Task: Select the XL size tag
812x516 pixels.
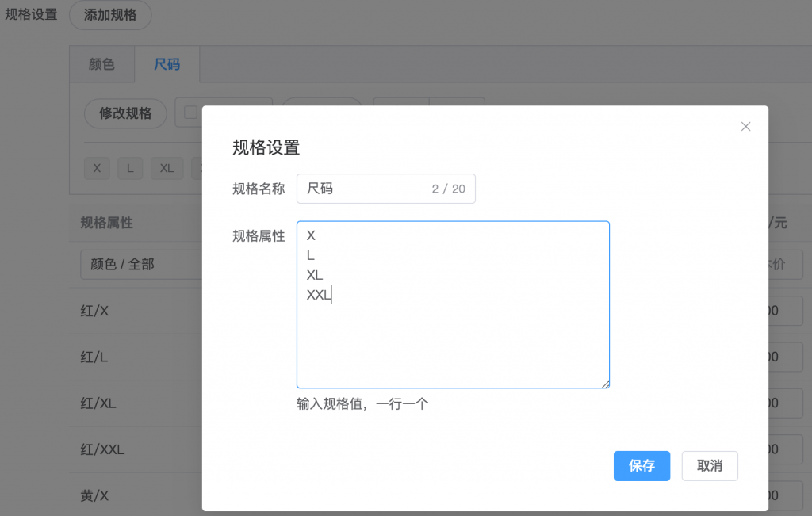Action: tap(167, 168)
